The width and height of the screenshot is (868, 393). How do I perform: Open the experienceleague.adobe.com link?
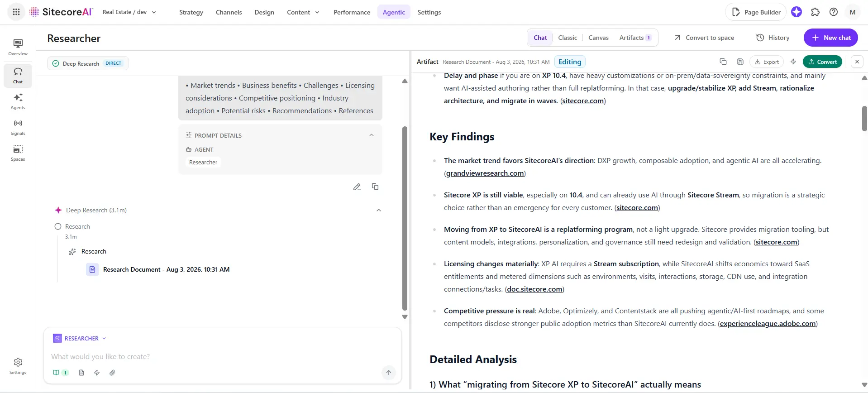point(768,323)
